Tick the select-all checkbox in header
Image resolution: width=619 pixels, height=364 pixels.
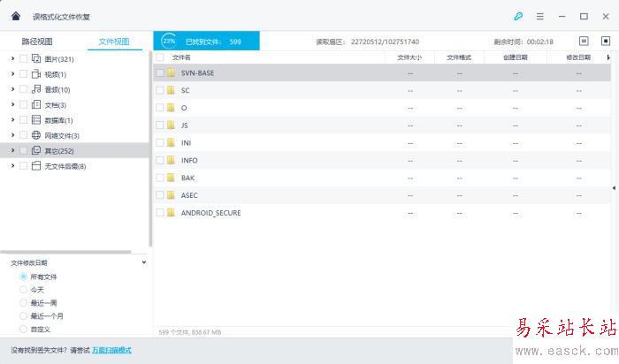(159, 57)
